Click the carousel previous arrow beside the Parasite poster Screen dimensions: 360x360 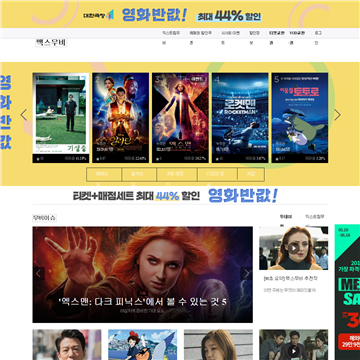pyautogui.click(x=24, y=115)
